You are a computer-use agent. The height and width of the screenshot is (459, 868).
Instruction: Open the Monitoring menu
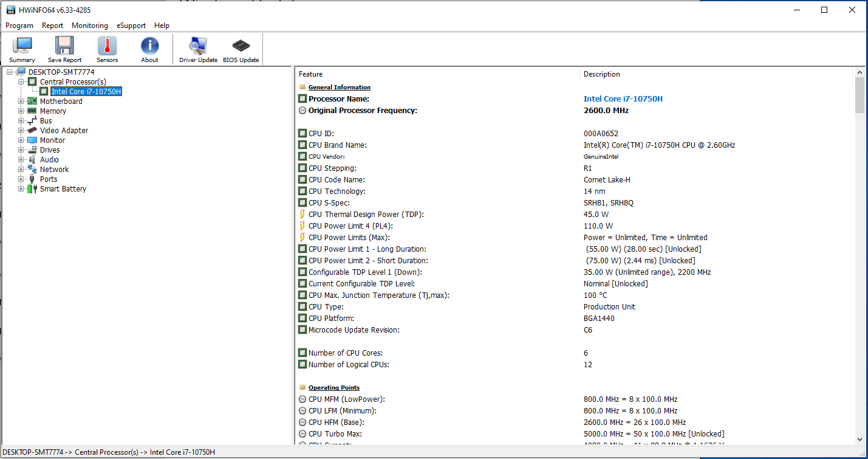click(x=90, y=26)
